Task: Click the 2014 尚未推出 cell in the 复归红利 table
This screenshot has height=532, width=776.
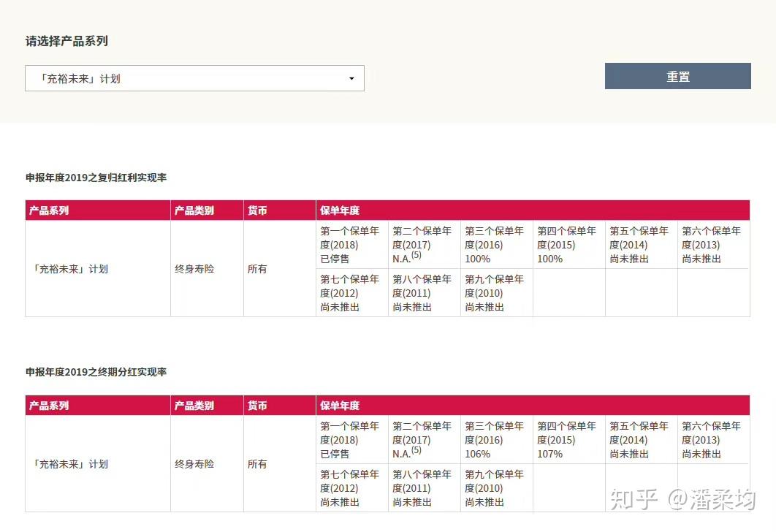Action: coord(641,245)
